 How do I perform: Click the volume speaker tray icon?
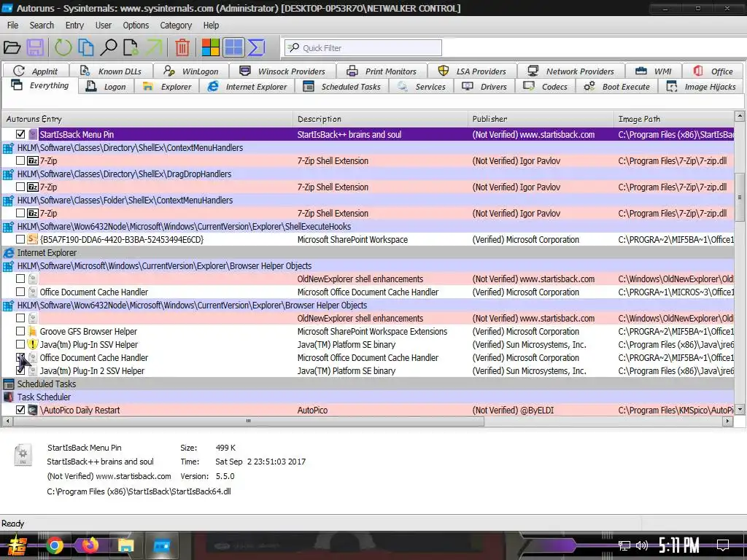642,545
